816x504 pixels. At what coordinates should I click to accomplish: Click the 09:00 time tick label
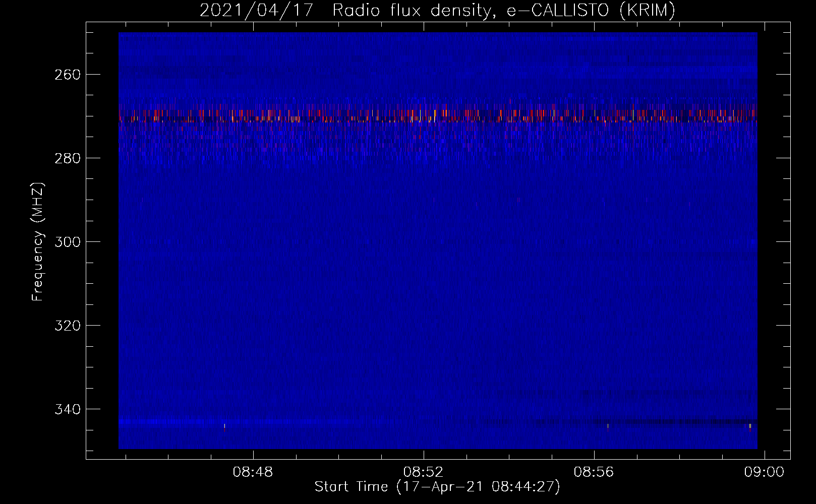coord(764,472)
